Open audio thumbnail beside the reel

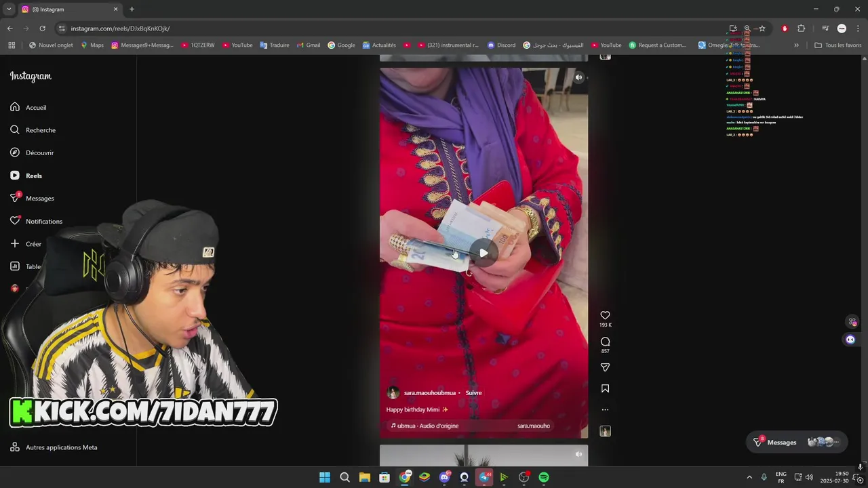point(605,431)
